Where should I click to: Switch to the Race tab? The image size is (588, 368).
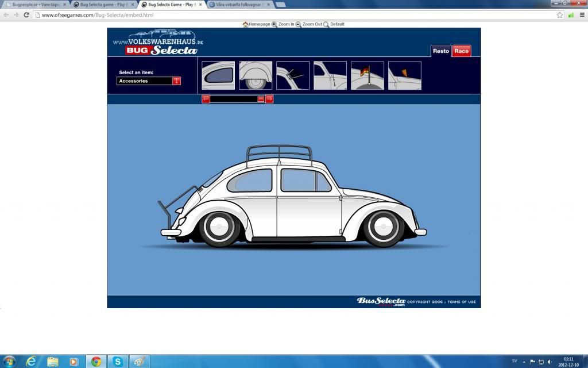click(x=461, y=51)
